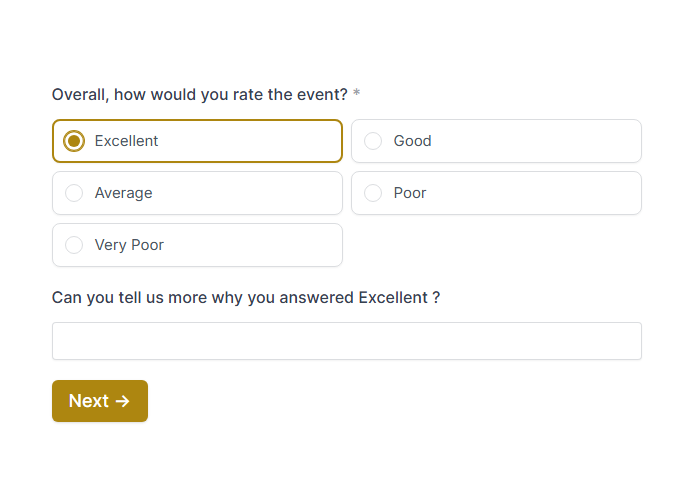Click the "Excellent" option label text

click(126, 141)
